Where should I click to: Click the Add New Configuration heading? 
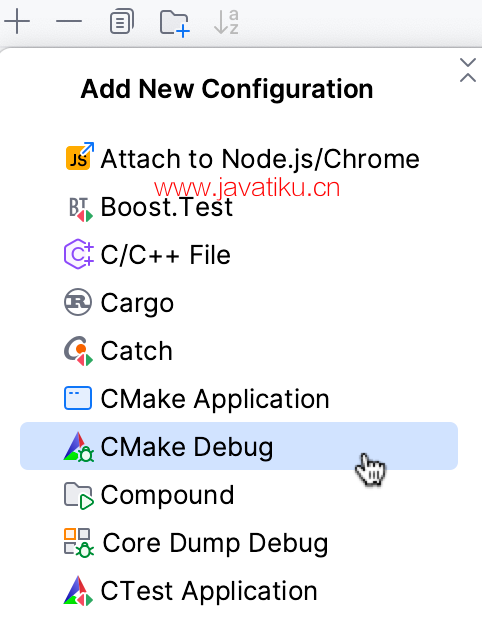coord(227,89)
